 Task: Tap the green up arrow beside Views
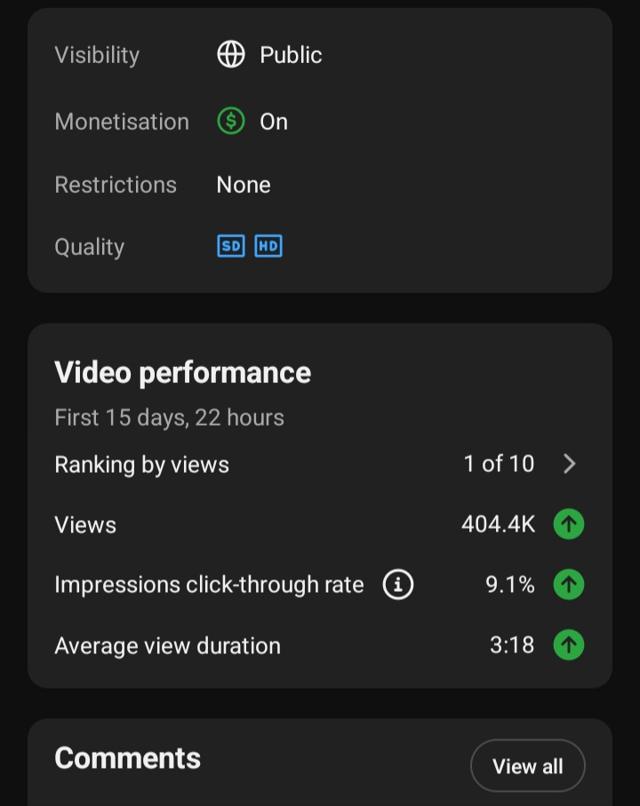[569, 524]
